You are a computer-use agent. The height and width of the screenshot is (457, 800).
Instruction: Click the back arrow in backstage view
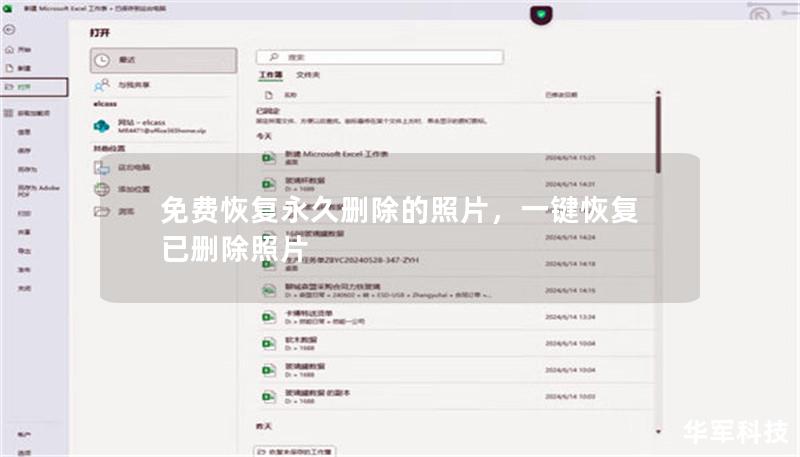coord(10,29)
